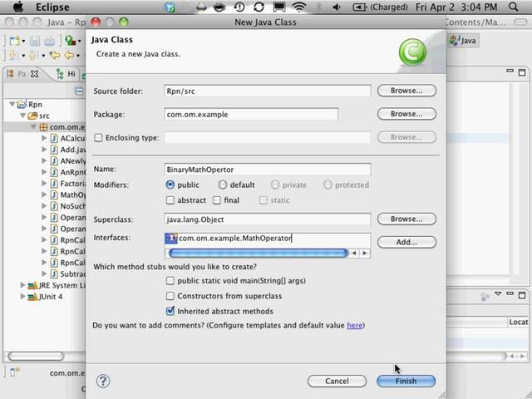Browse for the package

406,114
